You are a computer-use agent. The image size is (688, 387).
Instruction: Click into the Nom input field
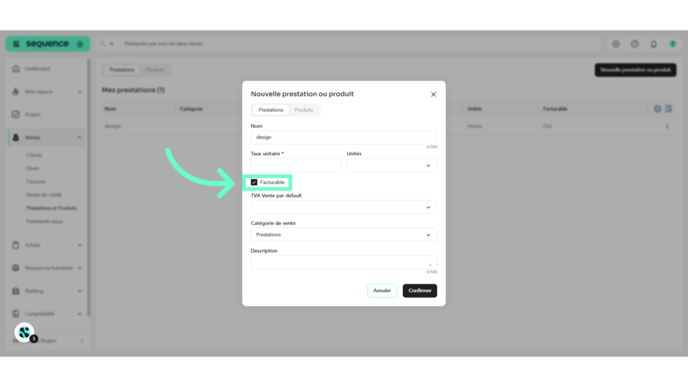click(344, 137)
